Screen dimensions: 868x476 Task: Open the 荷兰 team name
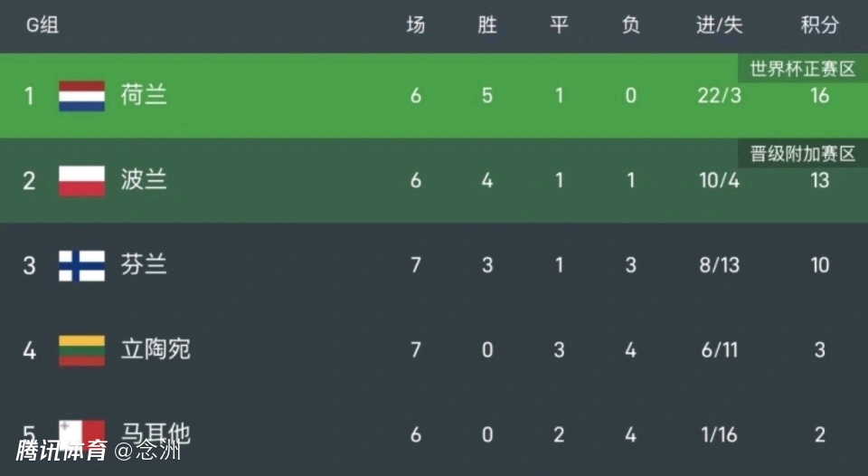coord(145,95)
